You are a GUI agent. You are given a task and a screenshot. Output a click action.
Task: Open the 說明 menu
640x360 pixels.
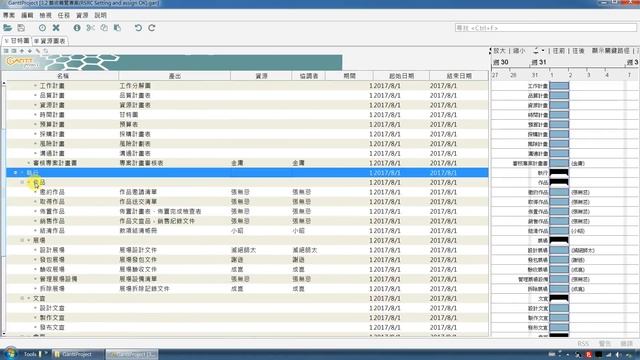pos(100,15)
